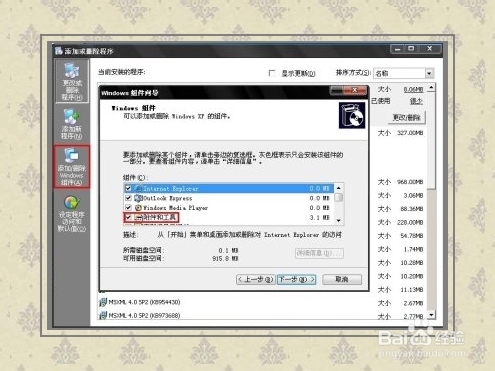
Task: Toggle Outlook Express component checkbox
Action: (128, 198)
